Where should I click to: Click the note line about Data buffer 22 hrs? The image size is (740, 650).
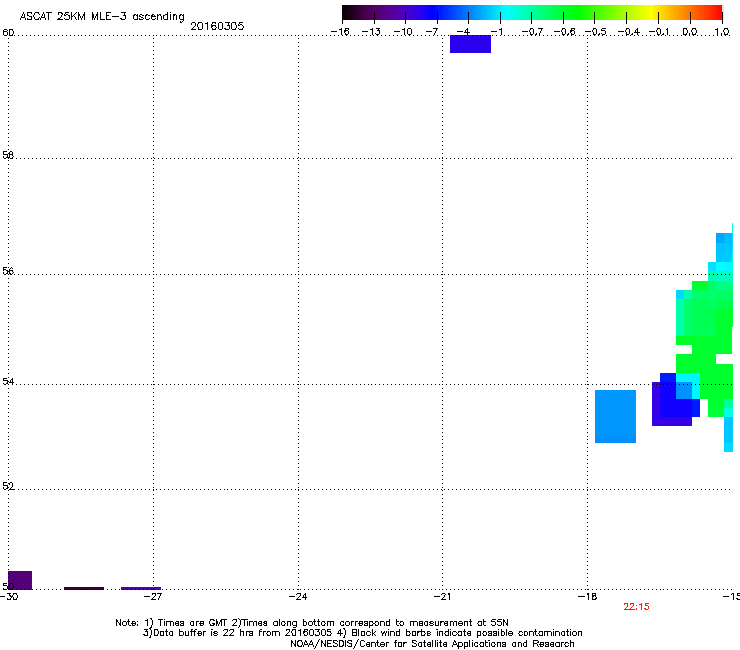[362, 633]
